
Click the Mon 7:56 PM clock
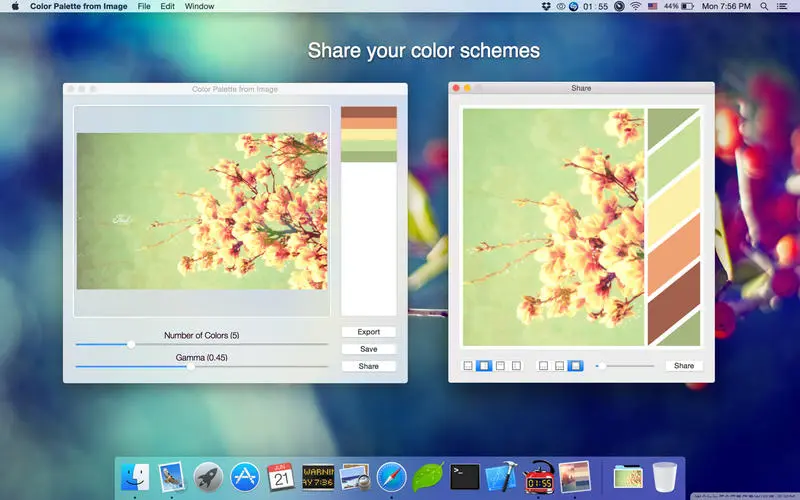pos(726,6)
